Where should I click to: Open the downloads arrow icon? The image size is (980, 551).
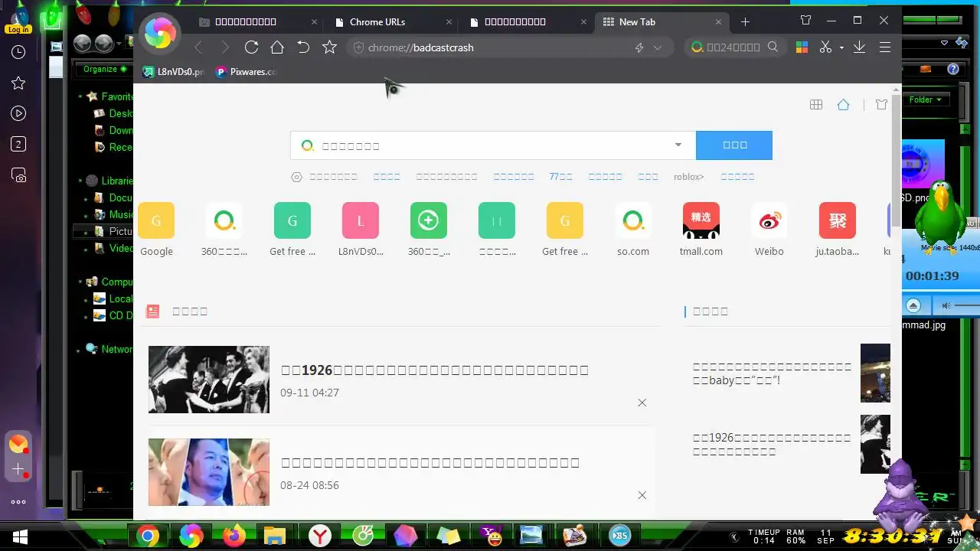point(859,47)
